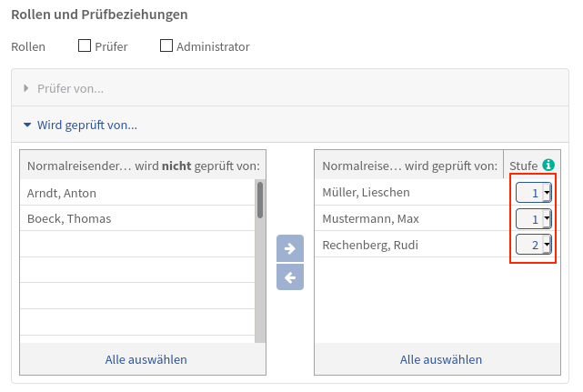Click the green Stufe info icon

[548, 165]
